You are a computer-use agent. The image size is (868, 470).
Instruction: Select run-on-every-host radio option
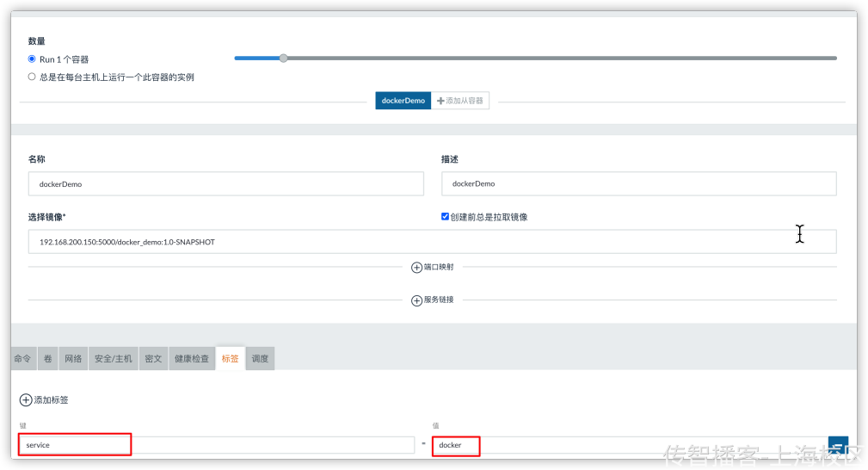click(32, 77)
